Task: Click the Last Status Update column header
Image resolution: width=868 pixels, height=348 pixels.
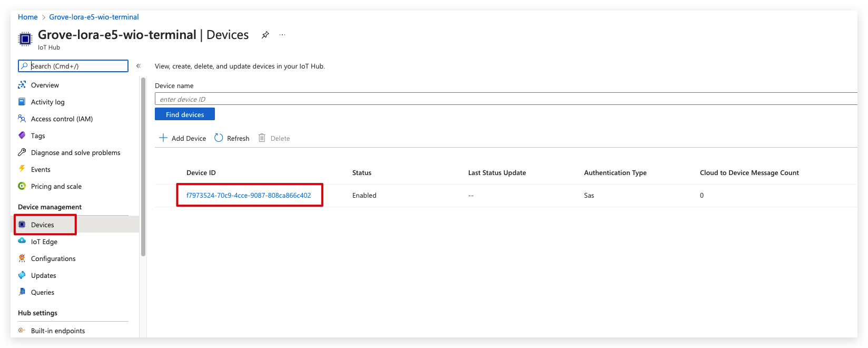Action: point(497,172)
